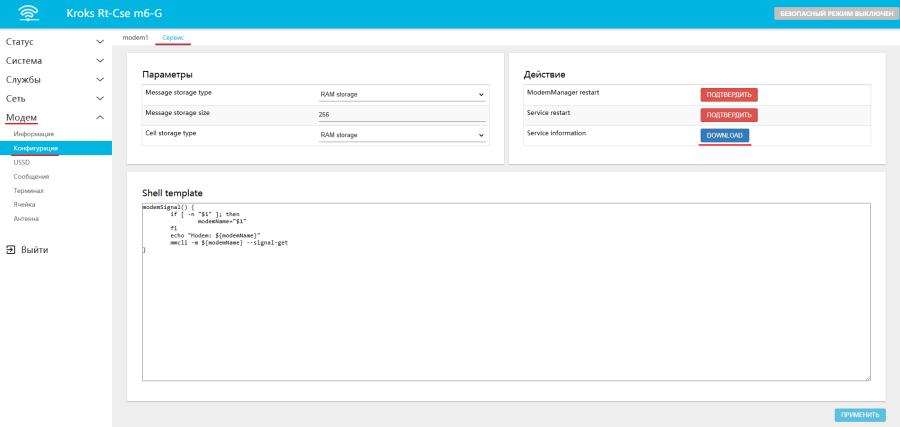This screenshot has height=427, width=900.
Task: Expand the Сеть sidebar section
Action: (x=55, y=99)
